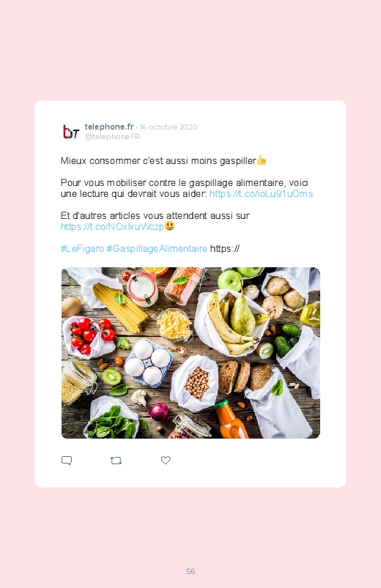Screen dimensions: 381x588
Task: Open the 16 octobre 2020 timestamp
Action: tap(169, 127)
